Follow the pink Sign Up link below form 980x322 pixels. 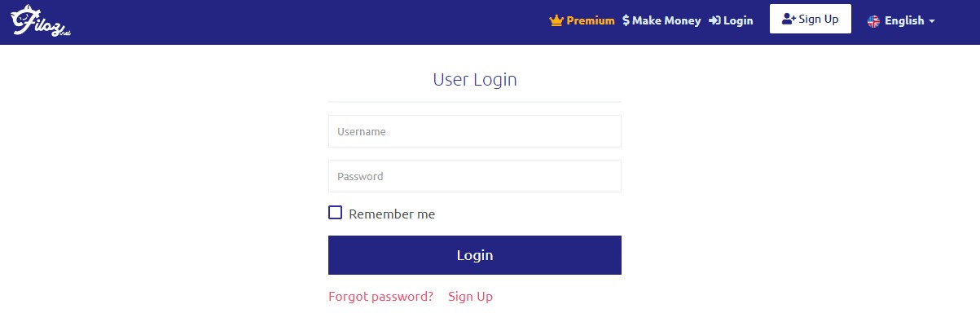click(x=470, y=297)
